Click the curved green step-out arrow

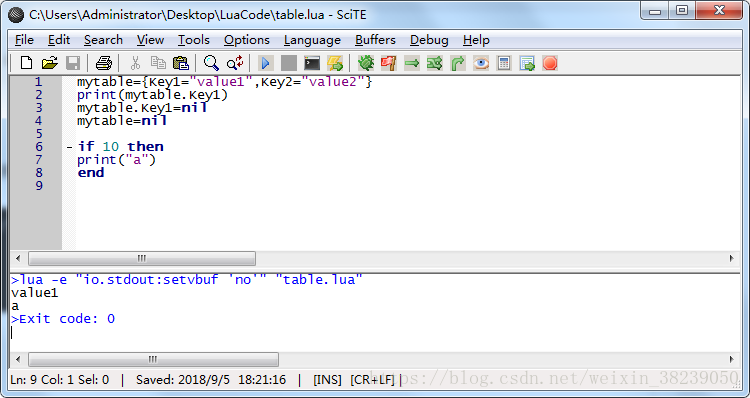pos(458,63)
